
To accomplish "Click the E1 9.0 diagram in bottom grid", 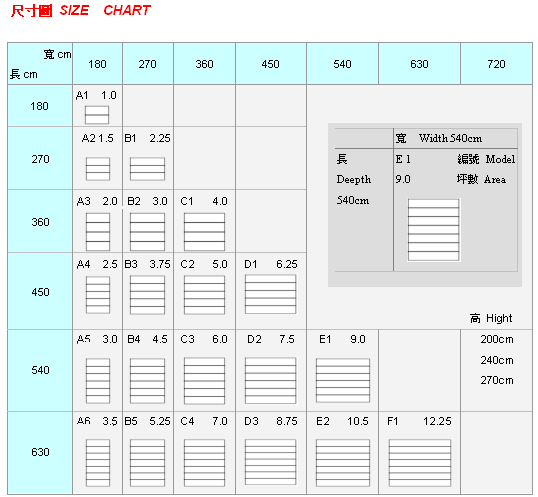I will click(343, 380).
